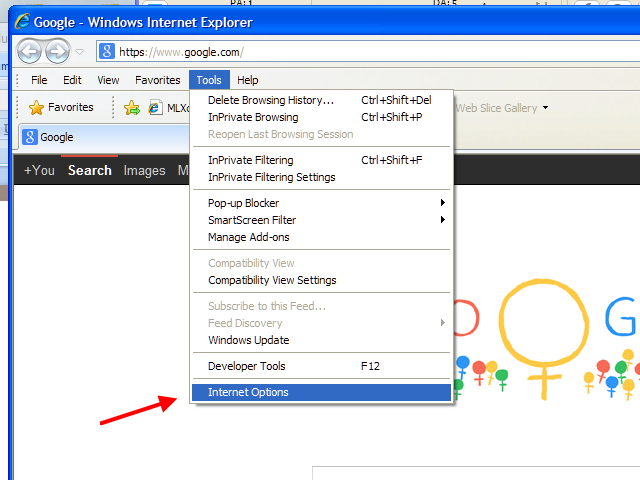Open the View menu
Screen dimensions: 640x480
108,80
